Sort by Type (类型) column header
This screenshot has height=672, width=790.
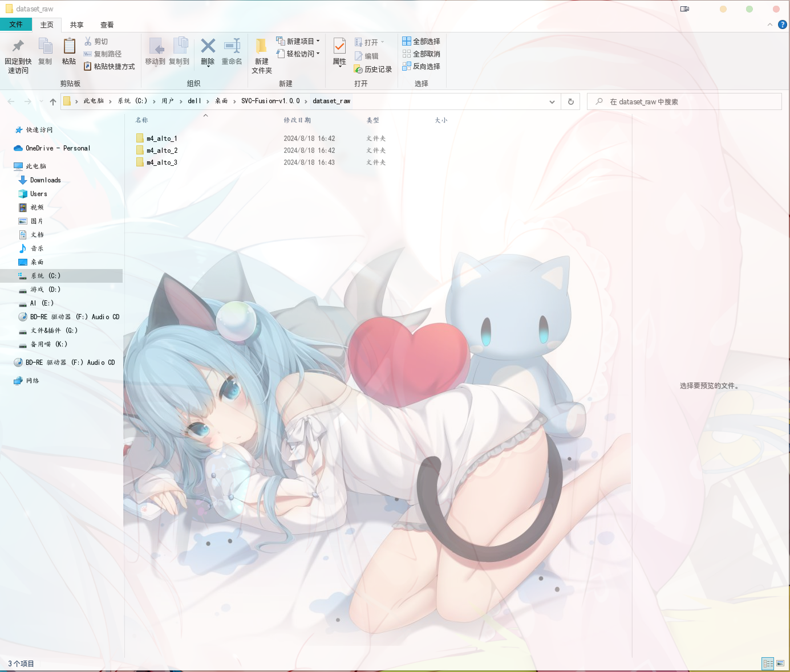(373, 120)
